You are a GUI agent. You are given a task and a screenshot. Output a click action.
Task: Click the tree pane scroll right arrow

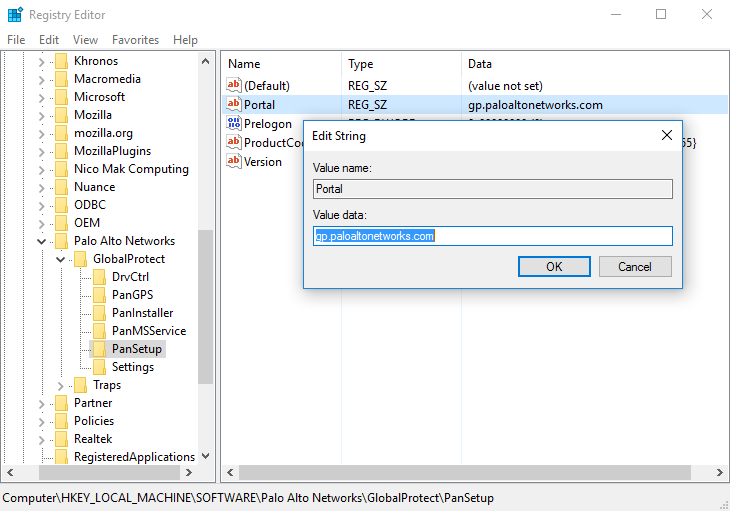click(189, 472)
